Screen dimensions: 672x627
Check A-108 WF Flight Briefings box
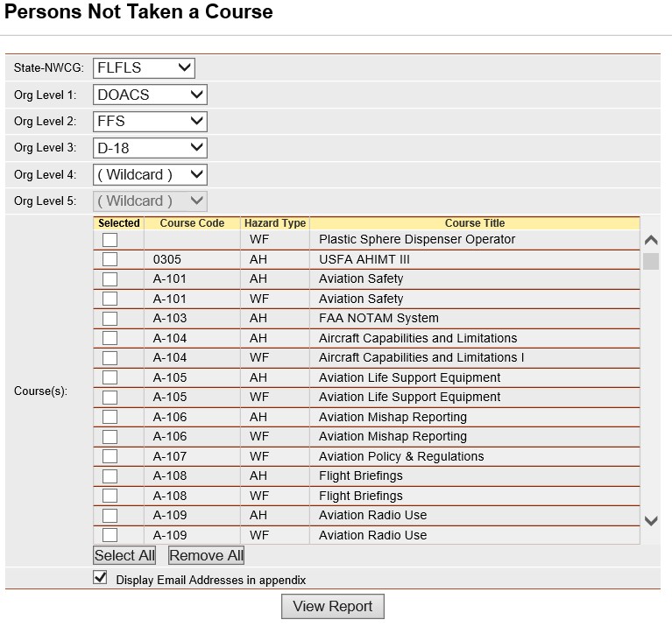(x=110, y=496)
